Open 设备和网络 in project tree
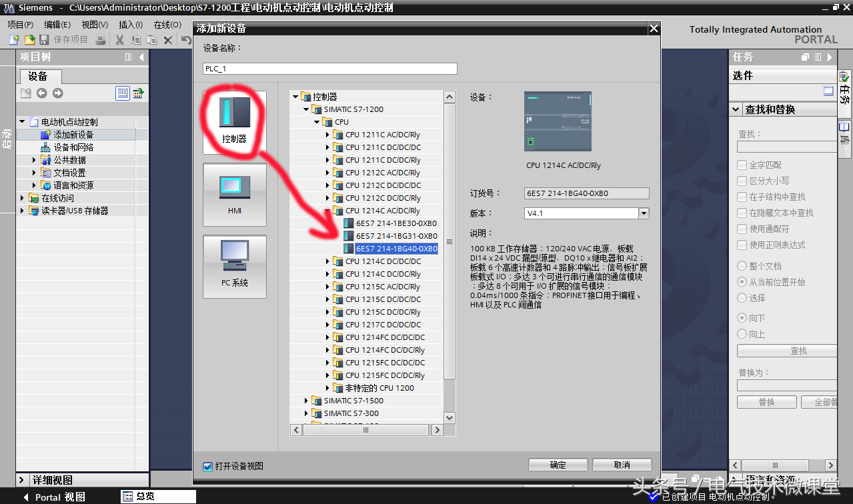Screen dimensions: 853x504 coord(73,147)
